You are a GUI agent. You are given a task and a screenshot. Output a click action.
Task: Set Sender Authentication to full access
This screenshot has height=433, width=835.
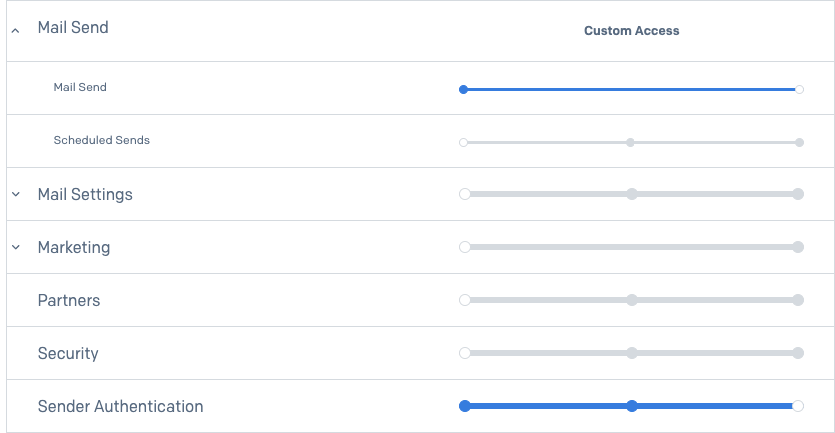[798, 406]
